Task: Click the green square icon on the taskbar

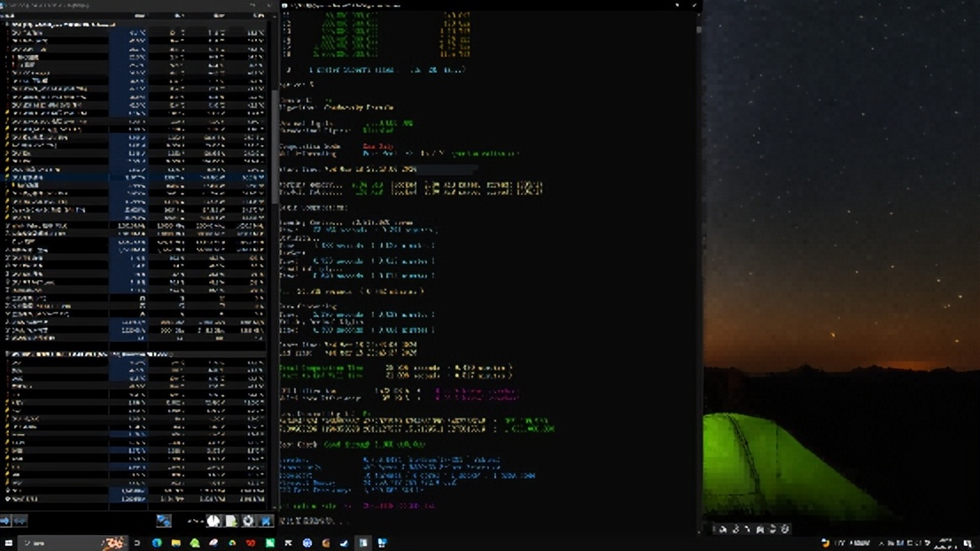Action: 269,543
